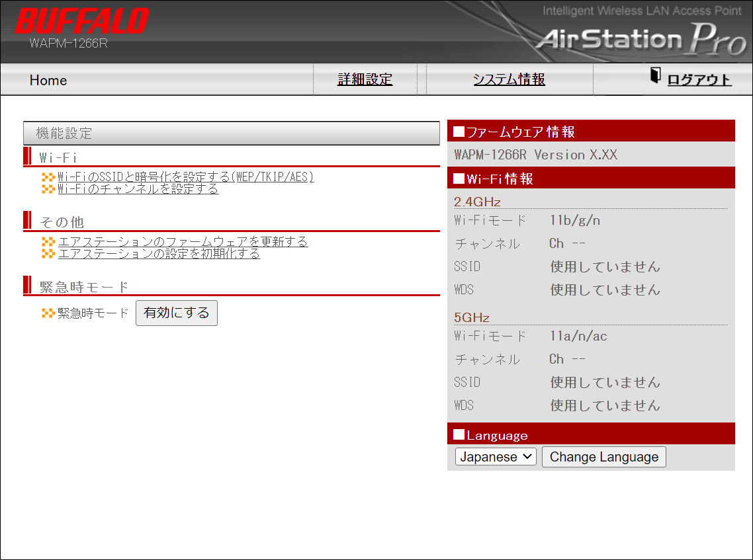Click the orange arrows beside the initialize settings link

point(48,253)
